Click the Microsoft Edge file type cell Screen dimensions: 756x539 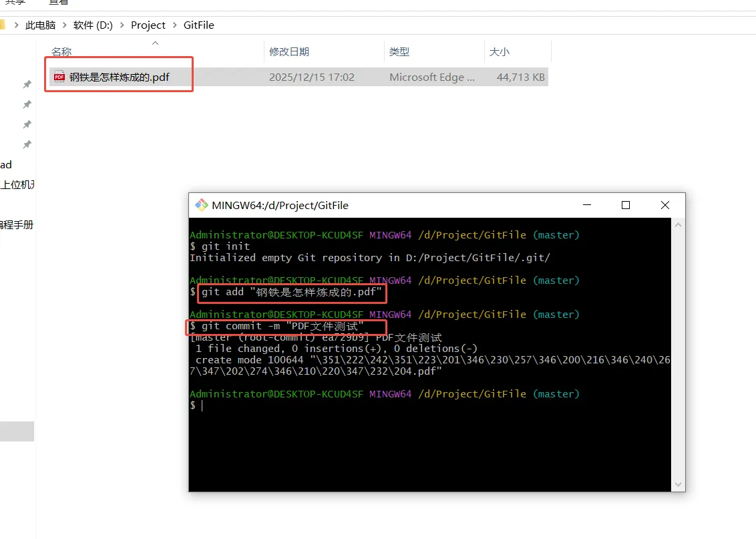click(432, 77)
